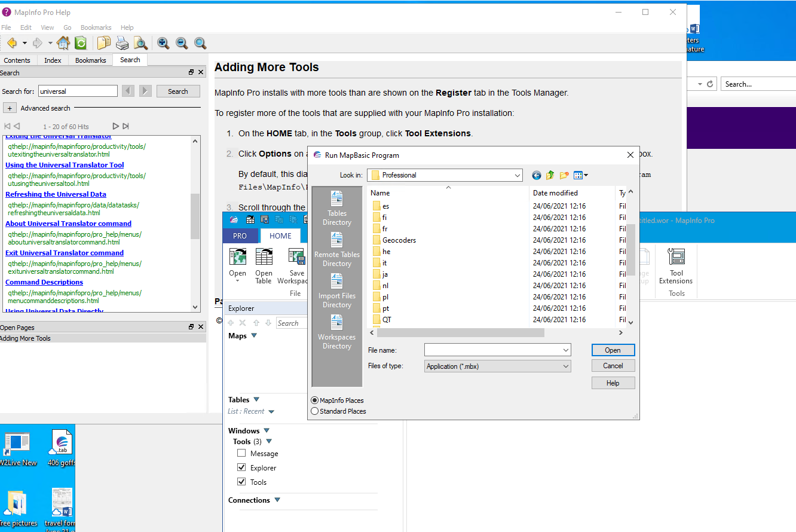Select the MapInfo Places radio button
Viewport: 796px width, 532px height.
click(315, 400)
